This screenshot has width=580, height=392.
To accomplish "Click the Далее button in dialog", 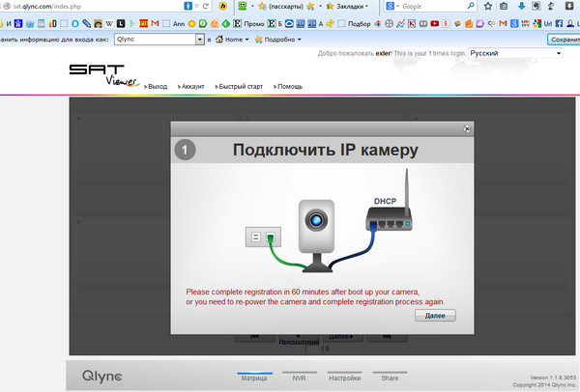I will pos(435,315).
